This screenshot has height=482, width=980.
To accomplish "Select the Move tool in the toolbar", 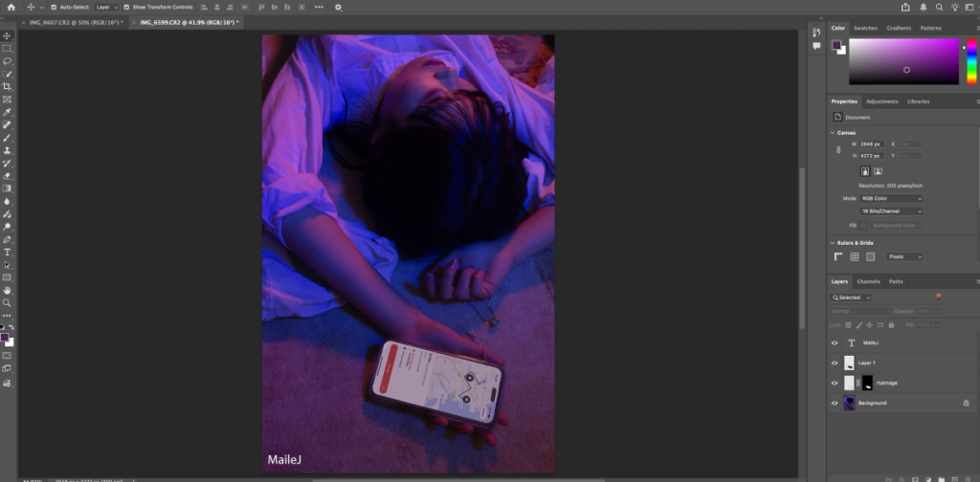I will 7,35.
